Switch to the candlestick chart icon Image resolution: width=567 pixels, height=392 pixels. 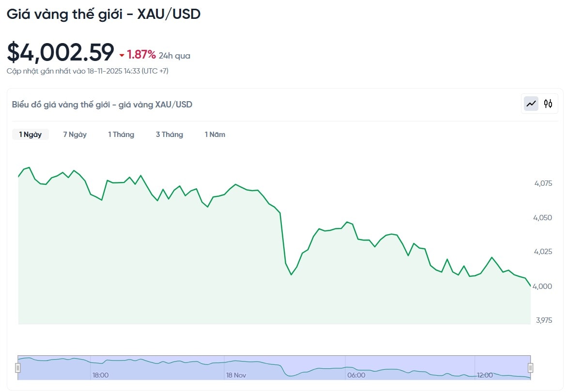click(x=548, y=104)
